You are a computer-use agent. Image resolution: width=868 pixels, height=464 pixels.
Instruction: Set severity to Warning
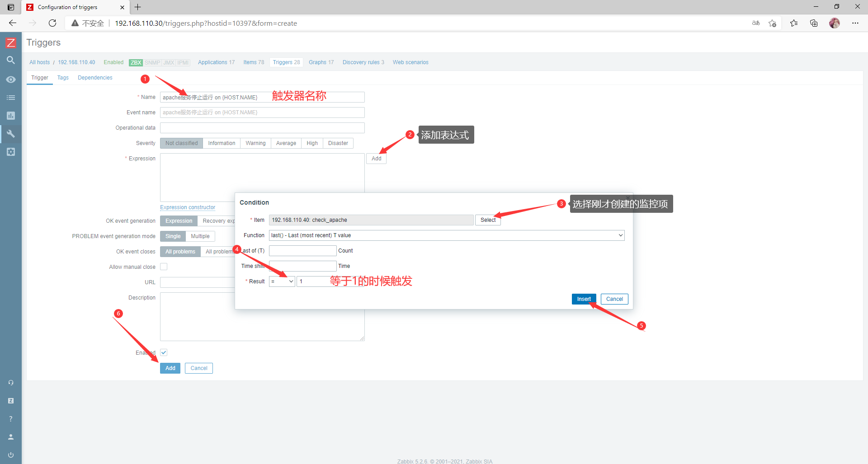click(x=255, y=143)
